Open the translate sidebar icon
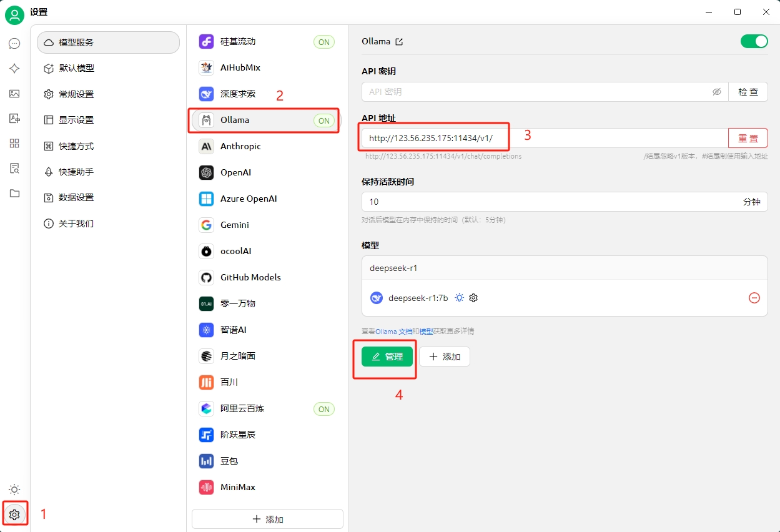Screen dimensions: 780x532 tap(14, 119)
